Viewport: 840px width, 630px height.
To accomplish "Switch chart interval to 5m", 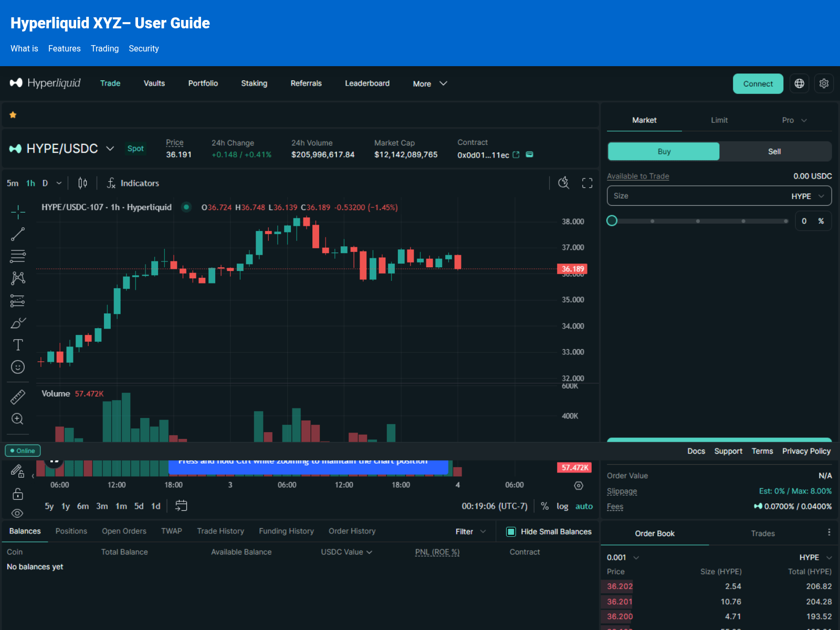I will click(13, 183).
